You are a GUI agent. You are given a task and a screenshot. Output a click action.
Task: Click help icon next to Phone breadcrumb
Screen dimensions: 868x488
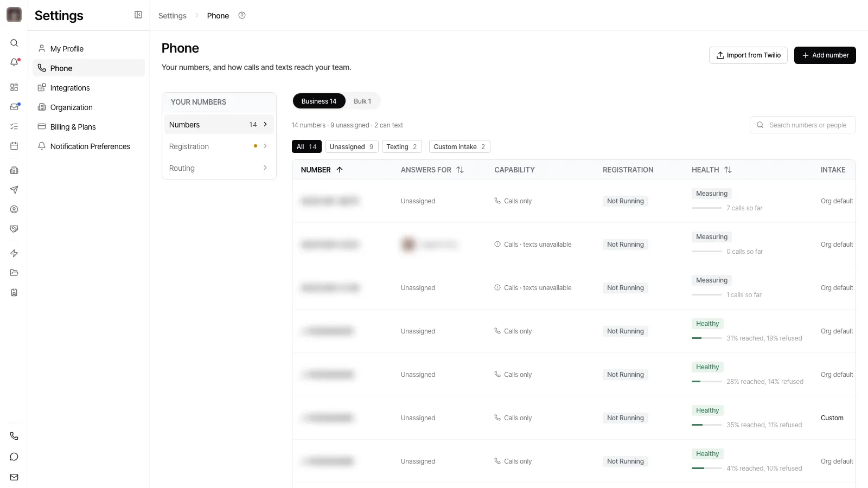click(242, 15)
